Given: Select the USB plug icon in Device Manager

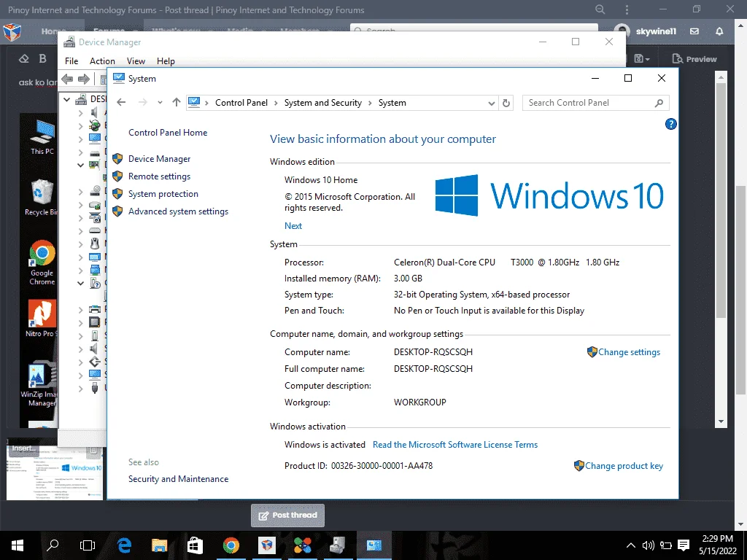Looking at the screenshot, I should tap(95, 388).
